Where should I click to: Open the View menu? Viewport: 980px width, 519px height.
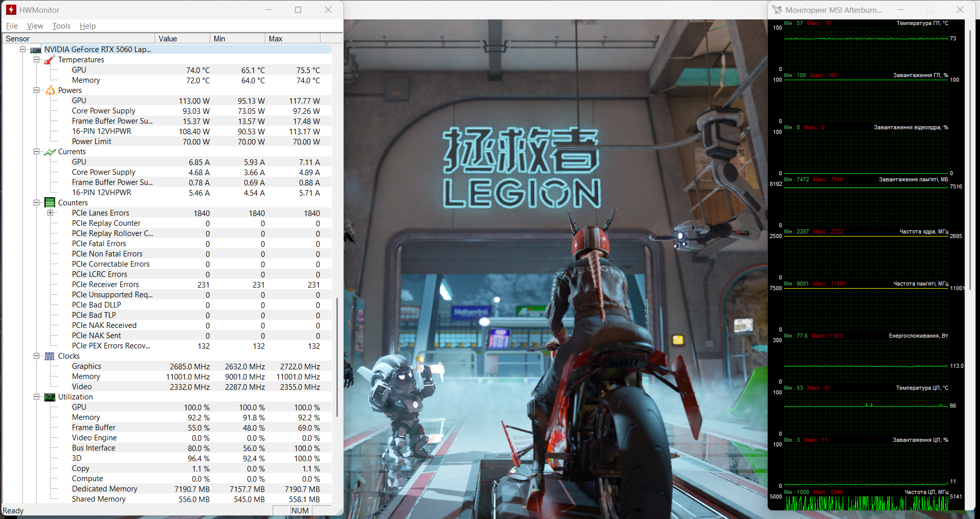coord(35,26)
